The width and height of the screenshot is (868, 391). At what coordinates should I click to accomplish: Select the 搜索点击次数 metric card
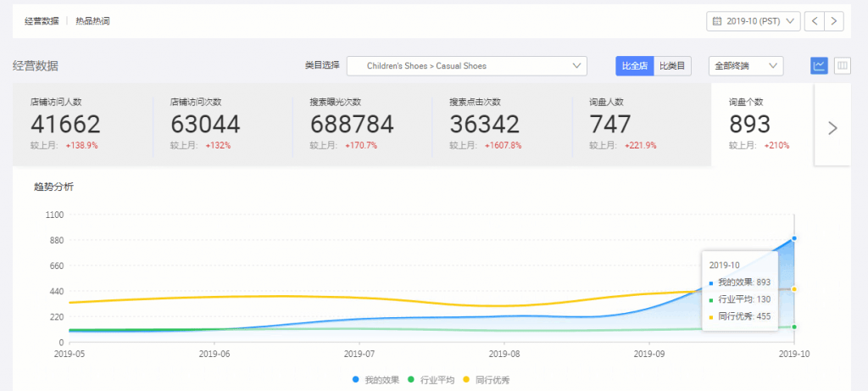pyautogui.click(x=502, y=125)
